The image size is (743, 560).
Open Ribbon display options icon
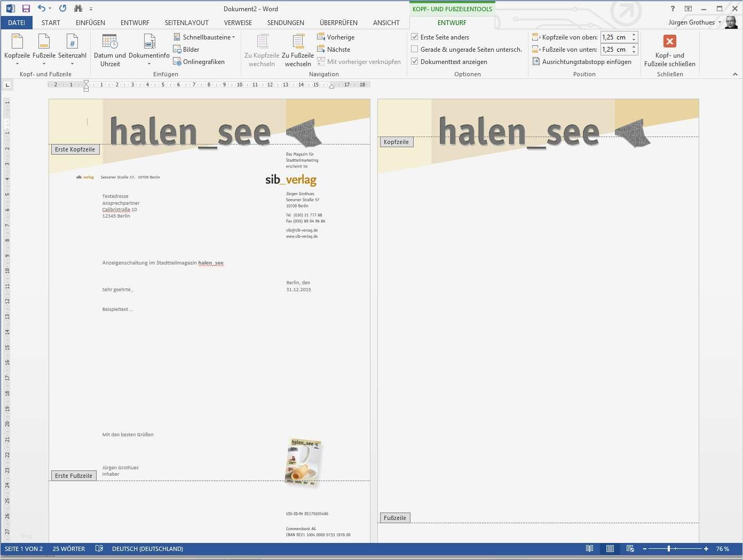(688, 9)
